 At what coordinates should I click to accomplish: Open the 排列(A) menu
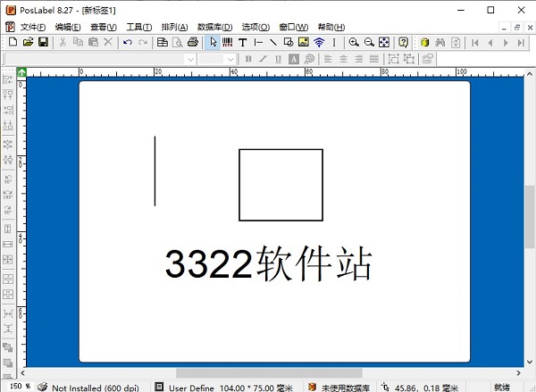point(174,27)
